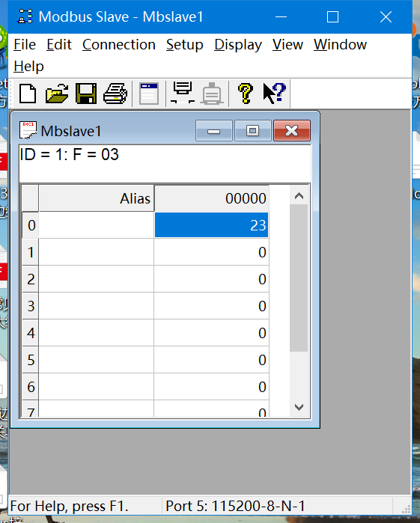Open the Display menu
The width and height of the screenshot is (420, 523).
pos(238,45)
